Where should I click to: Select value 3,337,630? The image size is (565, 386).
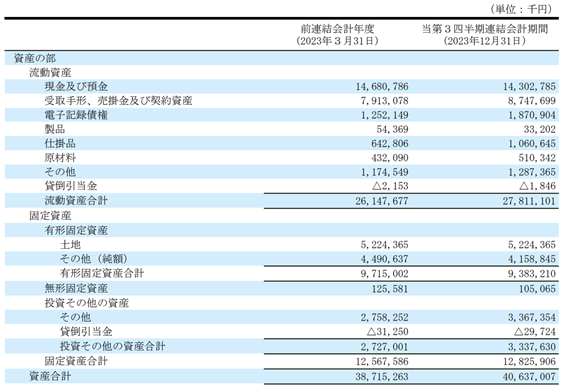(x=531, y=347)
